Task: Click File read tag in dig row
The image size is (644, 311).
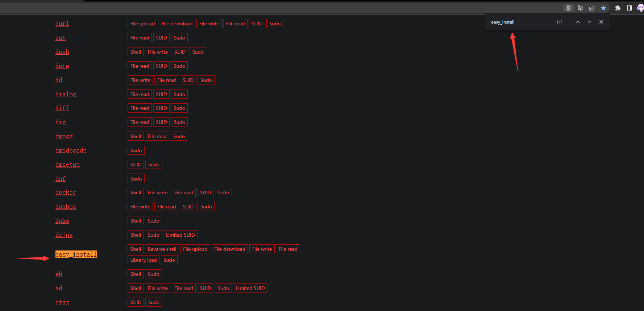Action: coord(140,122)
